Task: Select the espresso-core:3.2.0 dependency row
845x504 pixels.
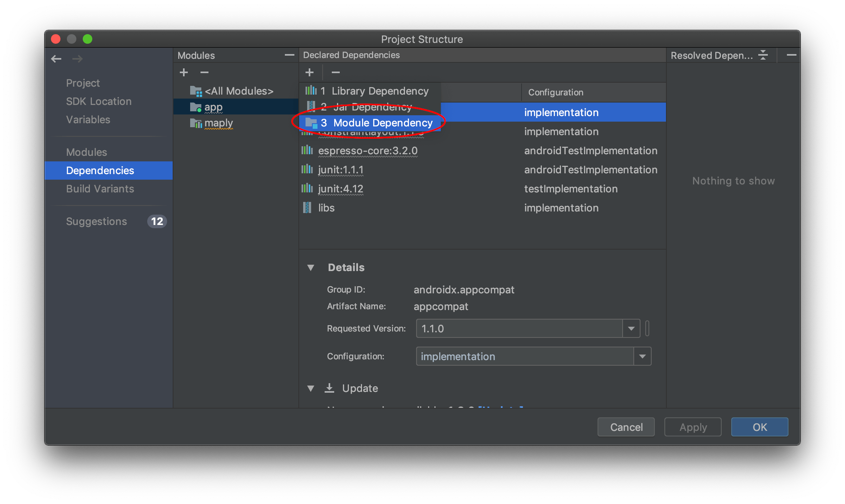Action: point(368,151)
